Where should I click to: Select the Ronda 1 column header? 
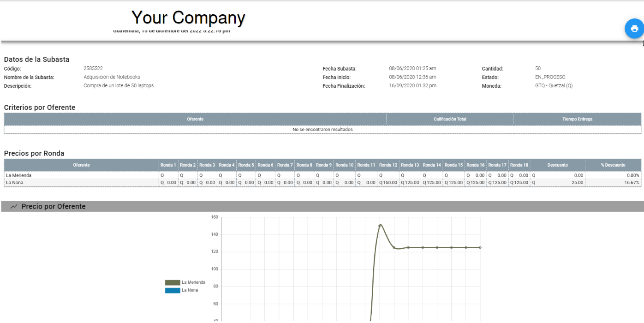168,165
